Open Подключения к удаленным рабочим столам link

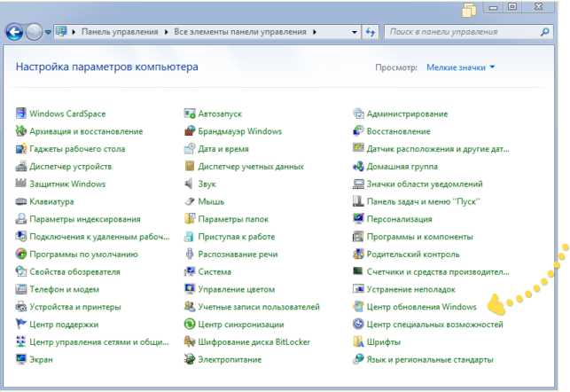point(99,237)
